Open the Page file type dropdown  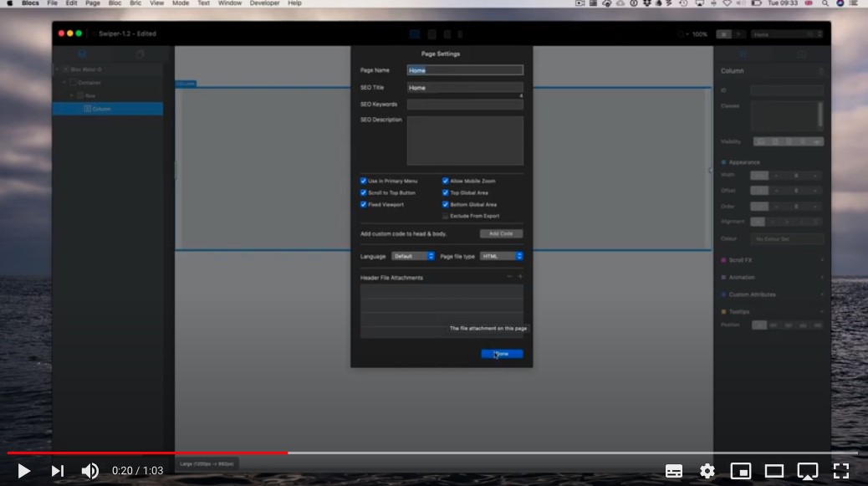(501, 256)
